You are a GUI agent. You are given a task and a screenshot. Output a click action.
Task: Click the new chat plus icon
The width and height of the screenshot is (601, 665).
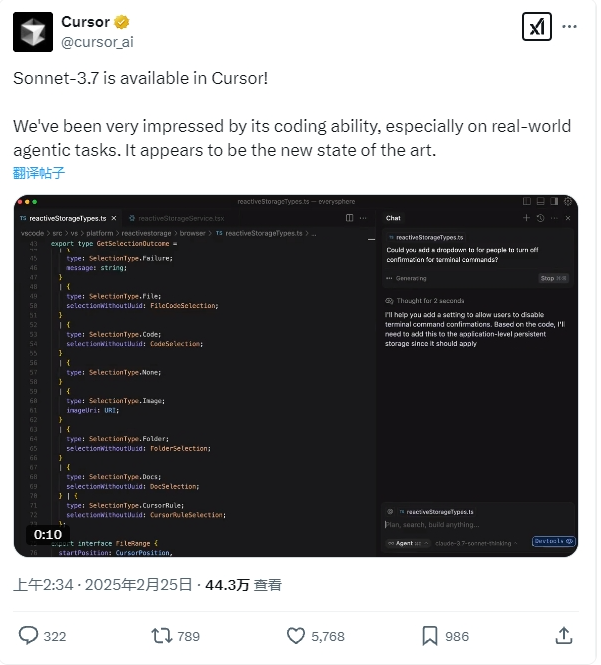[x=526, y=218]
